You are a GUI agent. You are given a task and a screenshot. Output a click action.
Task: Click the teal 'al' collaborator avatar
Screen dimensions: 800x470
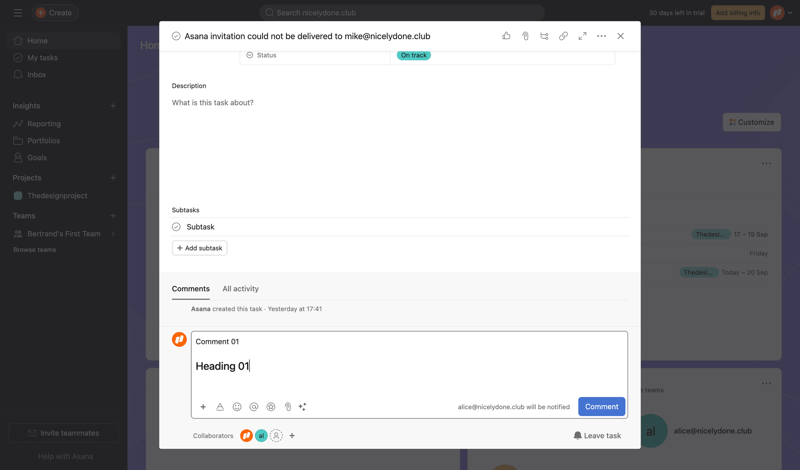[261, 435]
